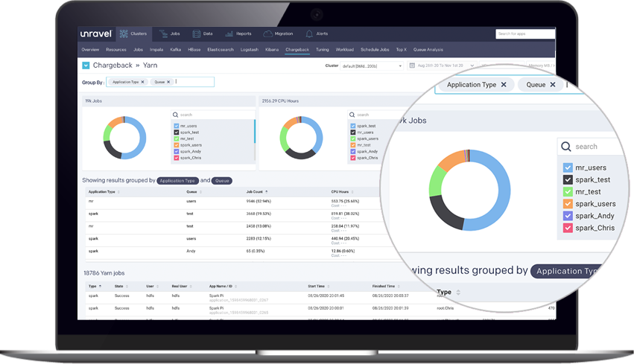
Task: Sort Yarn jobs by App Name / ID icon
Action: click(235, 287)
